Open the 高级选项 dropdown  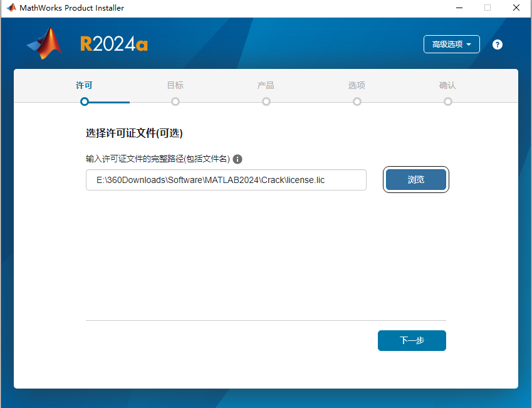tap(451, 44)
